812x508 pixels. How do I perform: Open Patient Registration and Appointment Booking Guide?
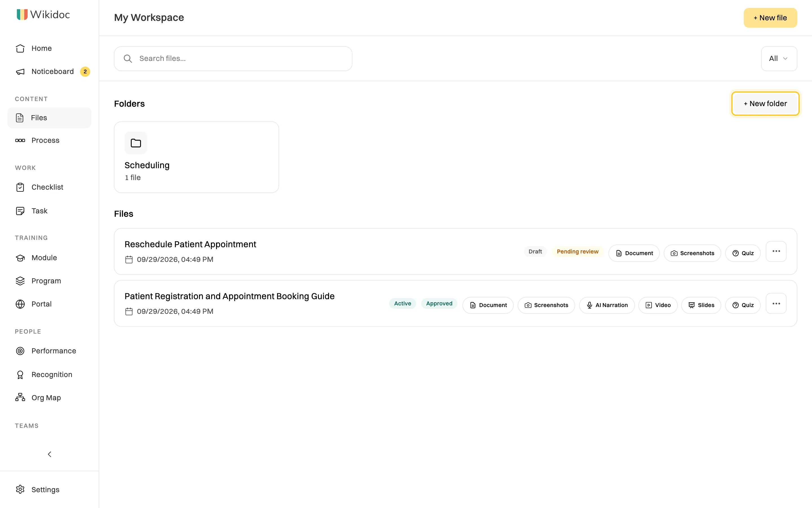[x=230, y=296]
